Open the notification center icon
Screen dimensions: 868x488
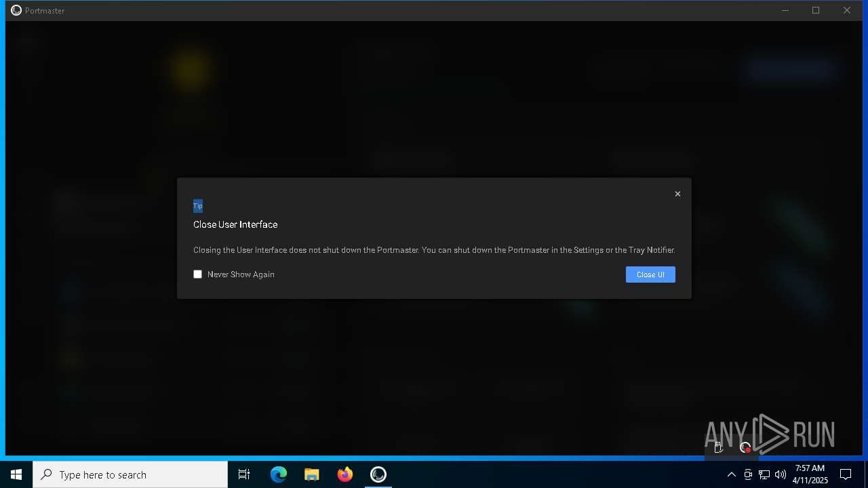(x=846, y=474)
